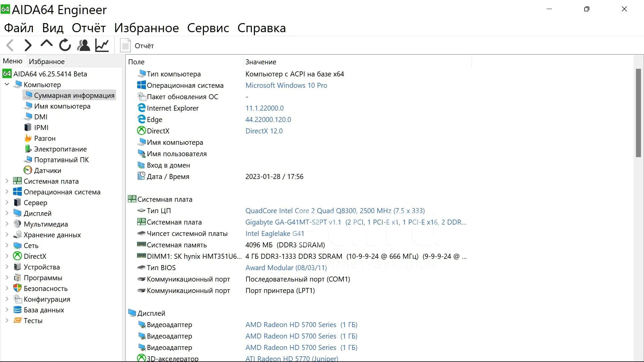Click the Отчёт report toolbar button

pos(137,46)
